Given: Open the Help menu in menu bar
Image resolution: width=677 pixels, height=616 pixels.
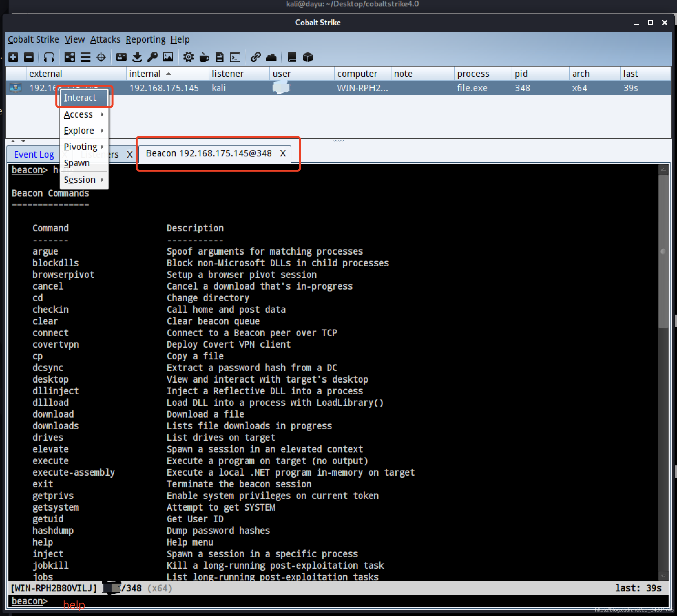Looking at the screenshot, I should tap(180, 40).
